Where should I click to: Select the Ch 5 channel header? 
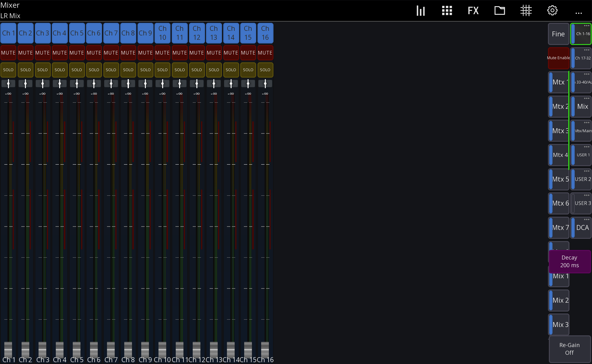[x=77, y=33]
